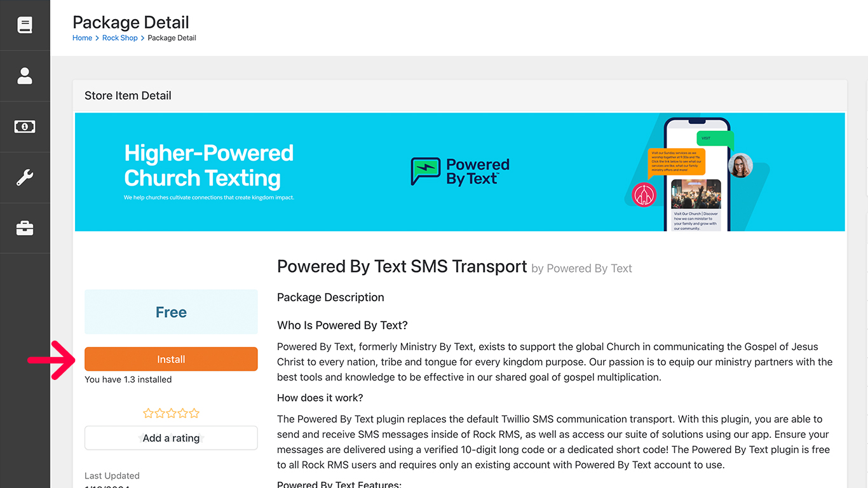Click the red church icon in the banner
The image size is (868, 488).
coord(643,194)
